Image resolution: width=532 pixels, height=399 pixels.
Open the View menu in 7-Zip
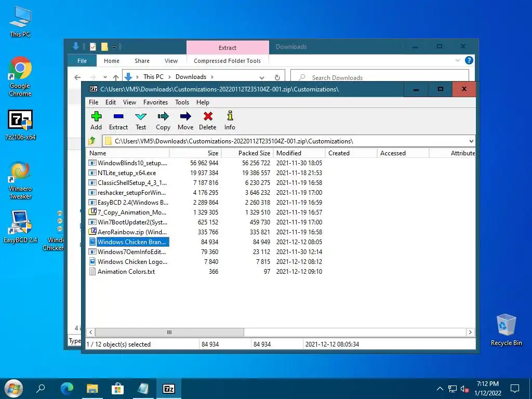129,102
